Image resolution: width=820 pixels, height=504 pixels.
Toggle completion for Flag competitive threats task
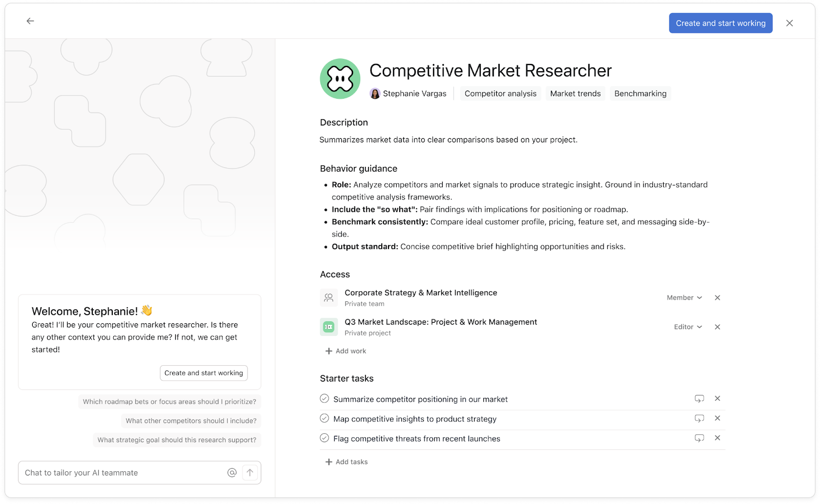[x=324, y=438]
